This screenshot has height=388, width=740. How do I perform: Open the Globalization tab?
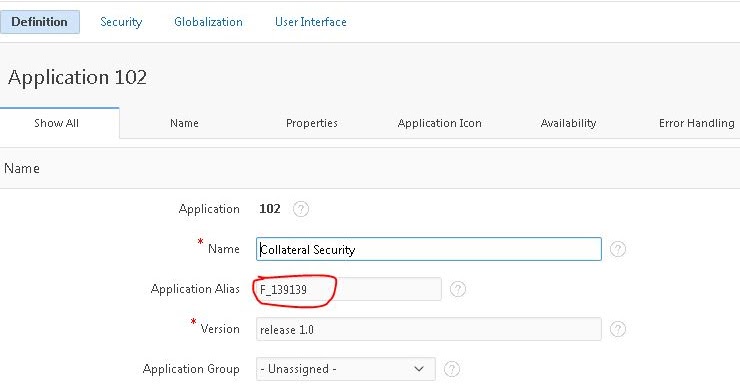(x=208, y=22)
